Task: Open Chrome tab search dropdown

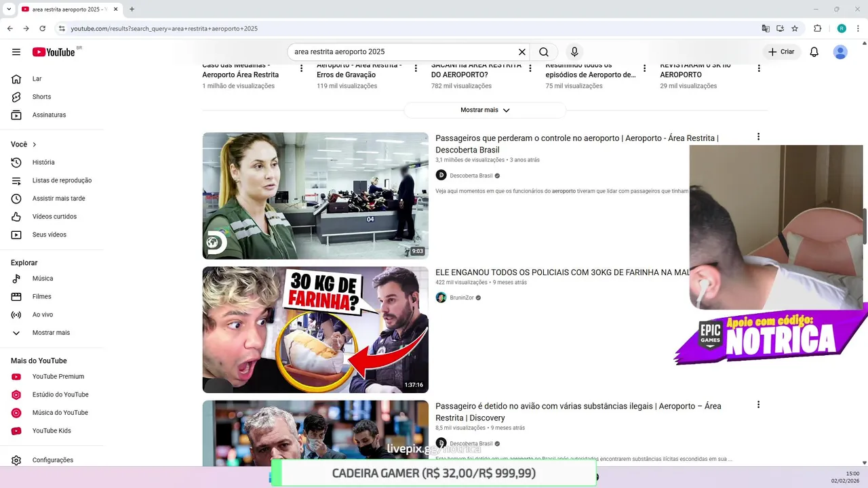Action: [x=9, y=9]
